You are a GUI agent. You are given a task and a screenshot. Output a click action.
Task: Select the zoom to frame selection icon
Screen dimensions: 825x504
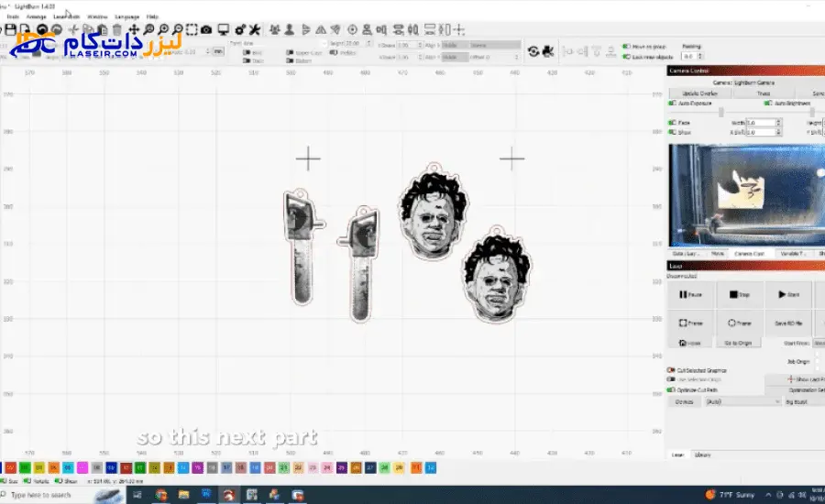pyautogui.click(x=190, y=30)
